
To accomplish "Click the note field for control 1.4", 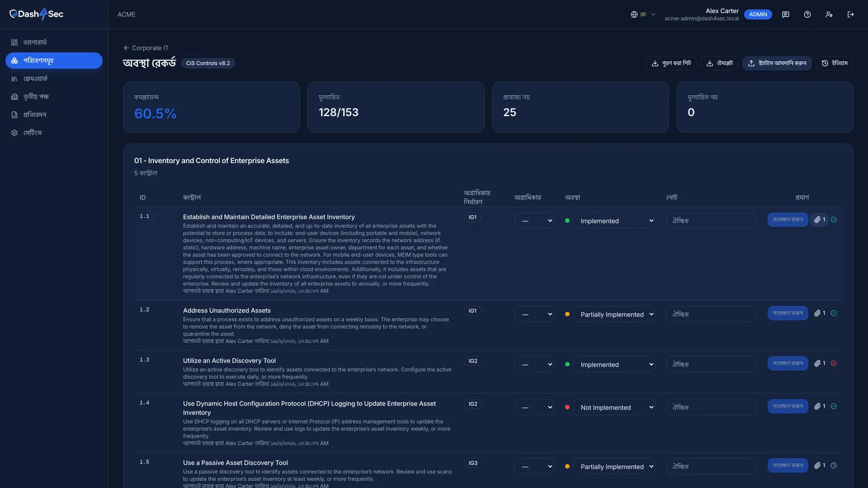I will [711, 407].
